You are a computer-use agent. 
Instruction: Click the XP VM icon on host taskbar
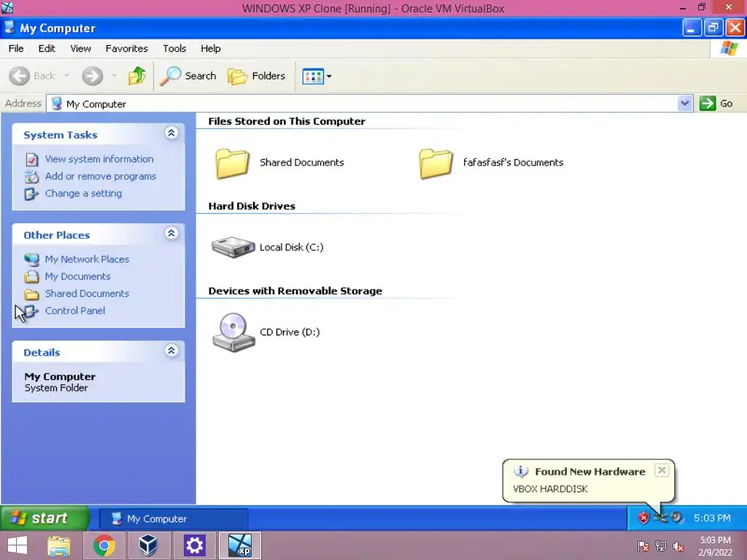pos(239,545)
